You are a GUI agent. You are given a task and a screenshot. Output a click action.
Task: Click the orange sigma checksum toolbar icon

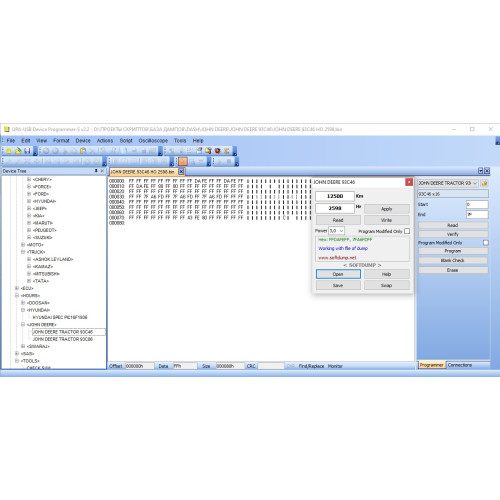tap(227, 151)
